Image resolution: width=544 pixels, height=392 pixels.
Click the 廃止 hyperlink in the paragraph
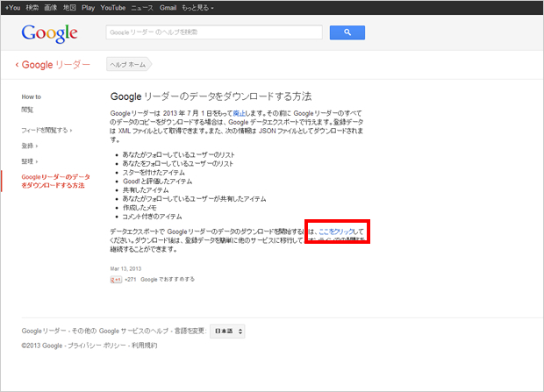click(239, 113)
